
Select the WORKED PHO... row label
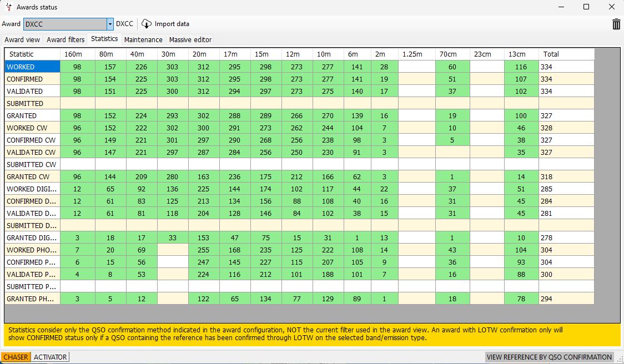[x=32, y=250]
